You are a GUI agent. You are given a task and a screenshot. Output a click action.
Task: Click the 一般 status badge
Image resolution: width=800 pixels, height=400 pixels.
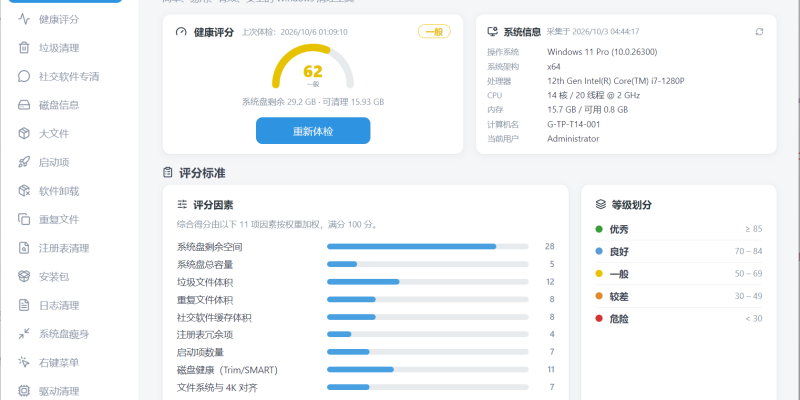point(434,32)
